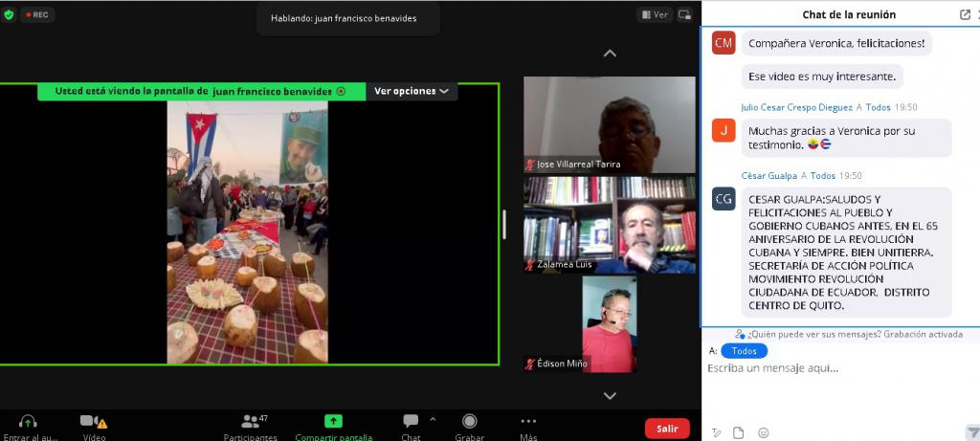
Task: Click the Grabar record icon
Action: pyautogui.click(x=469, y=422)
